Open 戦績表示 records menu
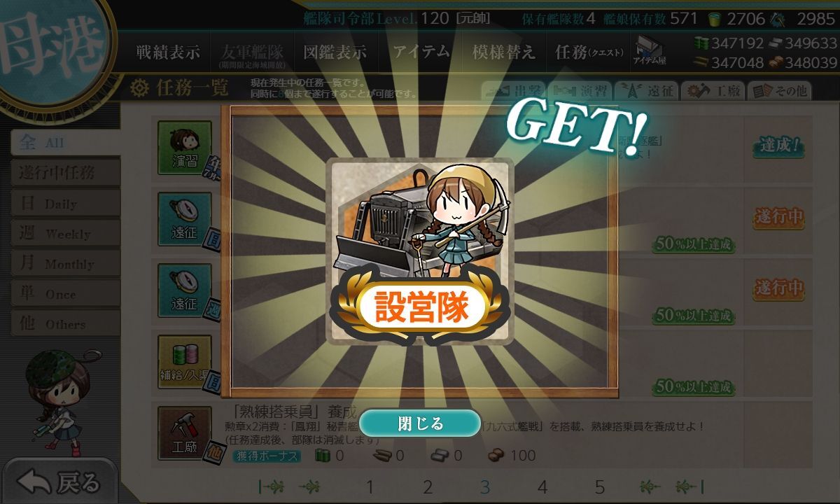Screen dimensions: 840x504 click(x=168, y=52)
